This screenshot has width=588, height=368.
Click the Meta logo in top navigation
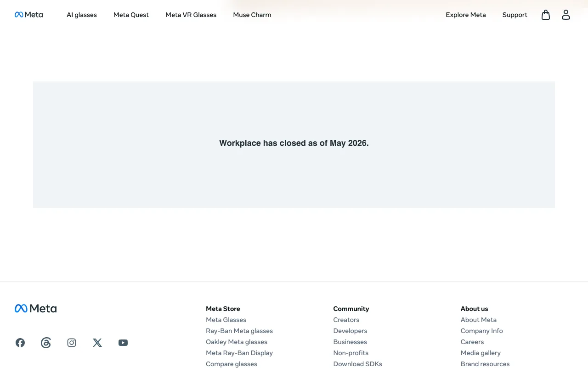28,15
